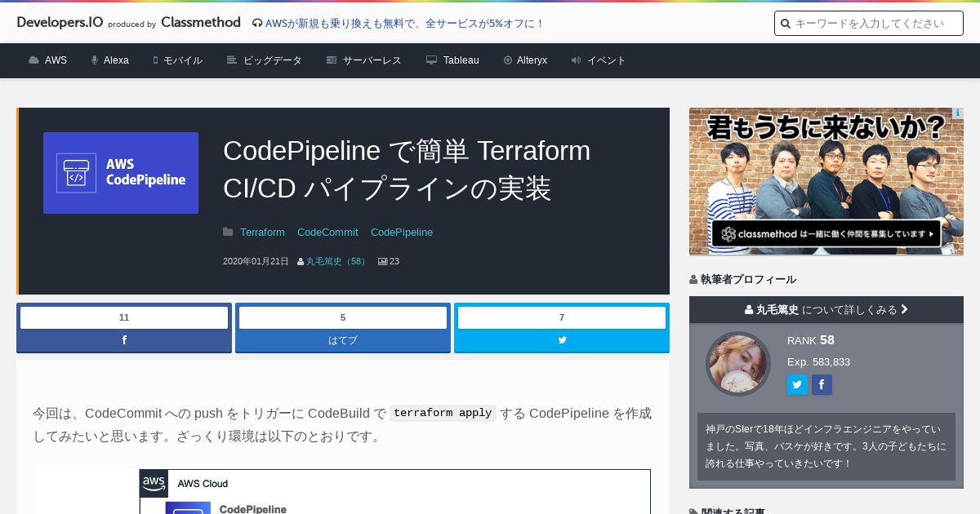Open author's Twitter profile icon
The width and height of the screenshot is (980, 514).
[x=797, y=385]
